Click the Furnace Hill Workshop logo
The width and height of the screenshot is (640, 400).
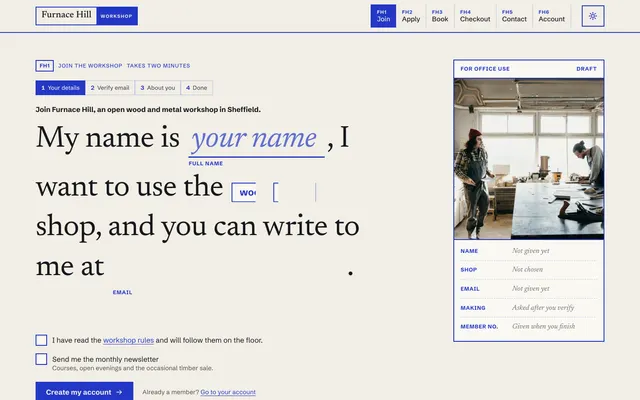[x=87, y=16]
